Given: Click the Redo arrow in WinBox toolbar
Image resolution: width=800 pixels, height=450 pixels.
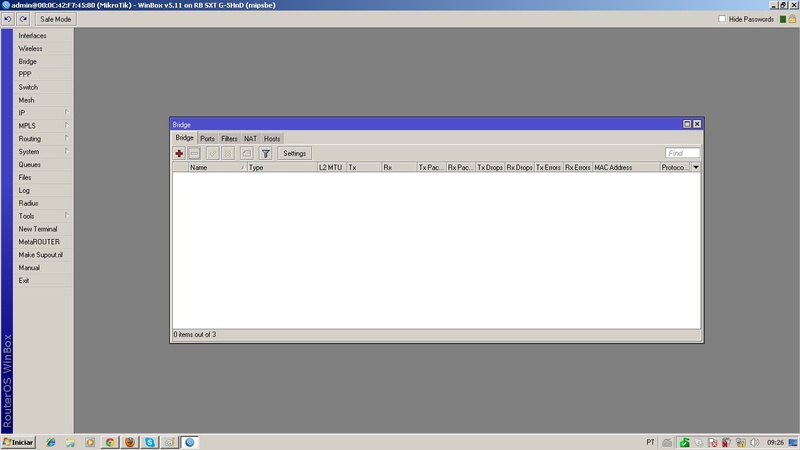Looking at the screenshot, I should point(23,19).
